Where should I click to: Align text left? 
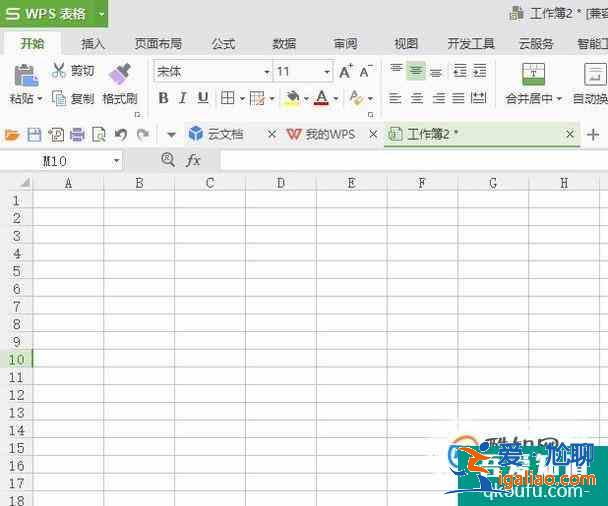[x=395, y=98]
